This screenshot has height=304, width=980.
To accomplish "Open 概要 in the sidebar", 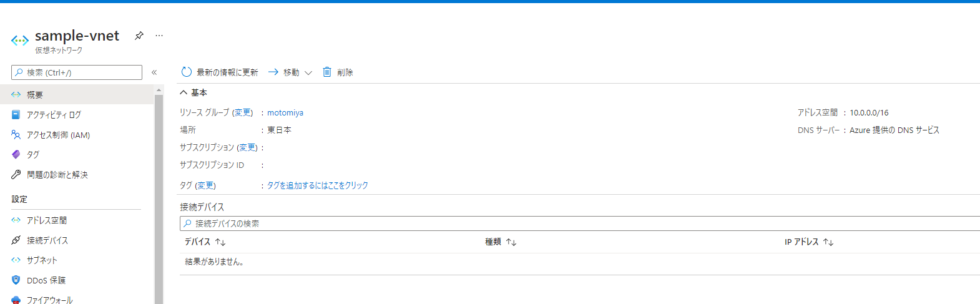I will click(77, 95).
